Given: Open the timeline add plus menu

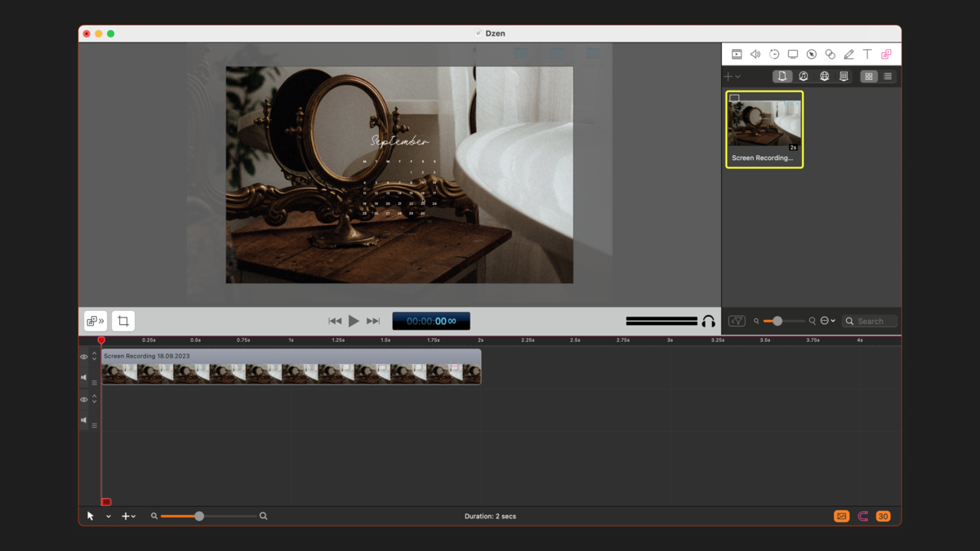Looking at the screenshot, I should (128, 516).
